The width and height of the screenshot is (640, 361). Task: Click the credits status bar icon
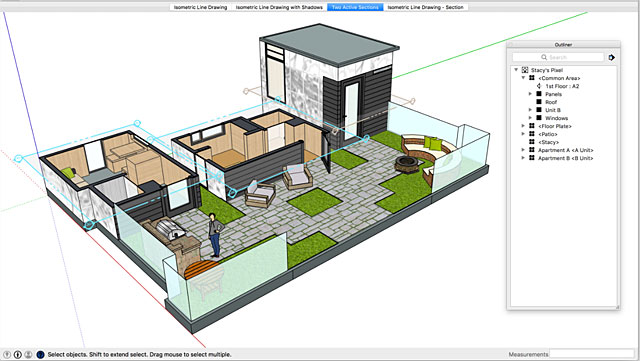(18, 354)
